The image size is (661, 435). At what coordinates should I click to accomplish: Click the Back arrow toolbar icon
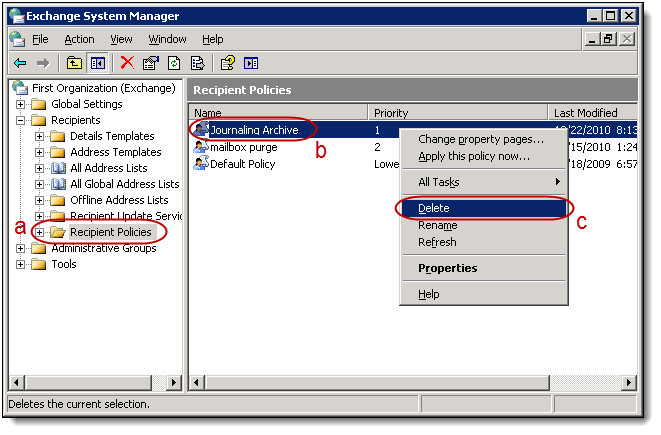point(20,64)
